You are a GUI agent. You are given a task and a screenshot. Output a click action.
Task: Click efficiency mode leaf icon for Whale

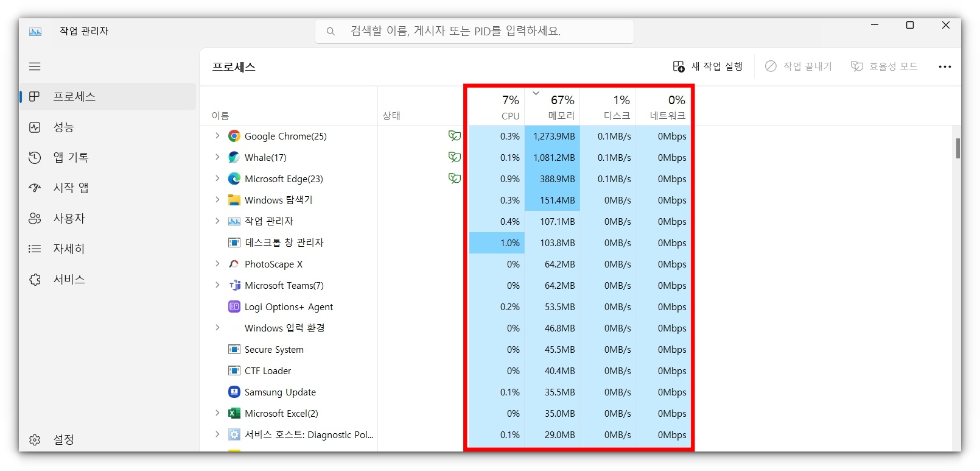[455, 157]
